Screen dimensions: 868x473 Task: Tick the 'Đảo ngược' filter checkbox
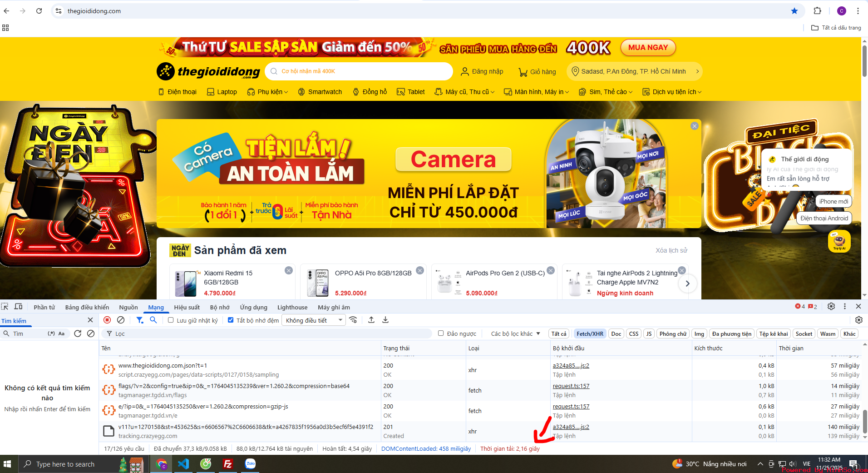tap(441, 334)
